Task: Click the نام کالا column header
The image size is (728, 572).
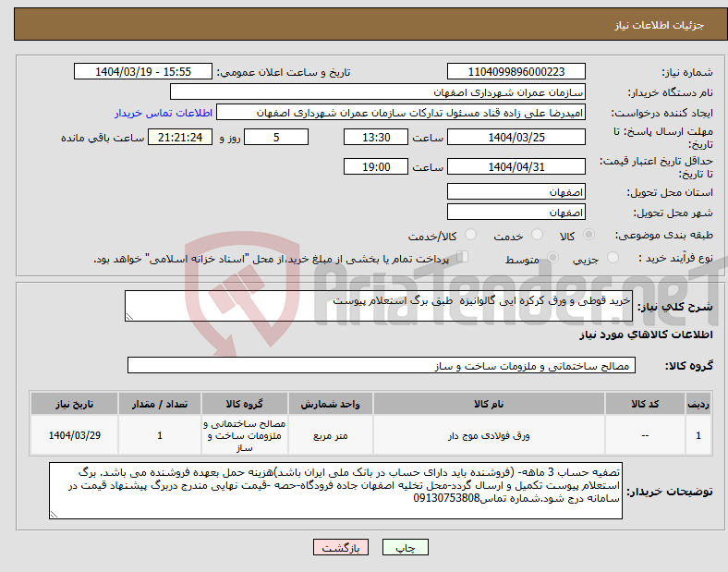Action: (489, 404)
